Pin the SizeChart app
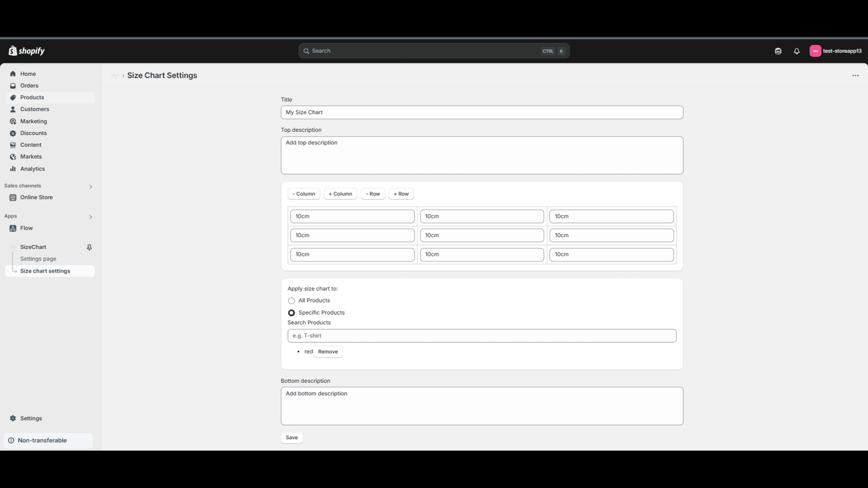Image resolution: width=868 pixels, height=488 pixels. coord(88,247)
